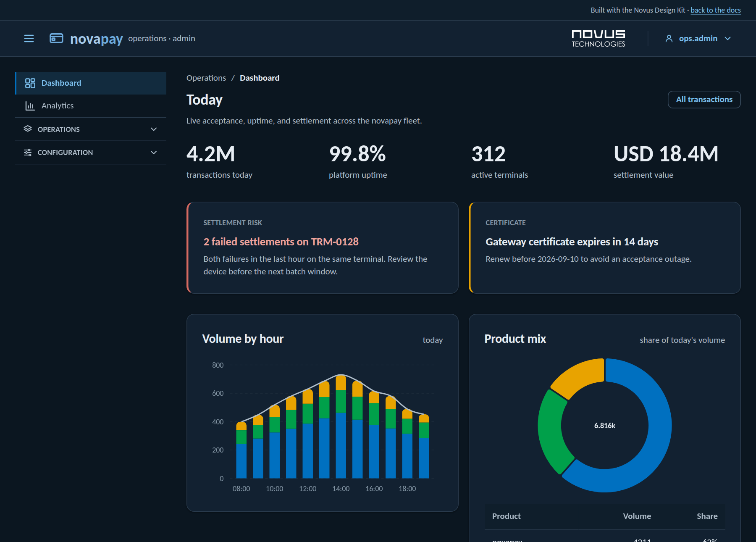This screenshot has height=542, width=756.
Task: Click the 'USD 18.4M' settlement value
Action: click(666, 154)
